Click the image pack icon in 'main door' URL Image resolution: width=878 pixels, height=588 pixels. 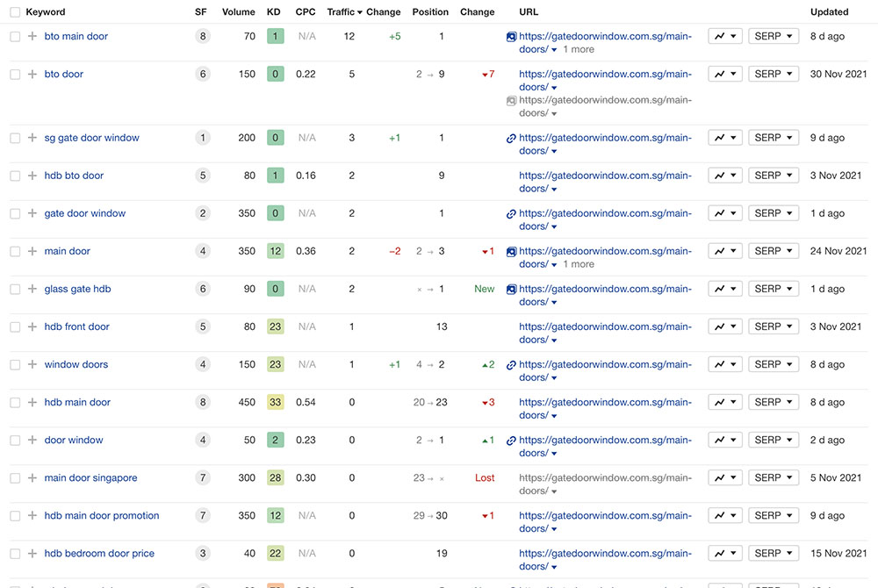[511, 252]
